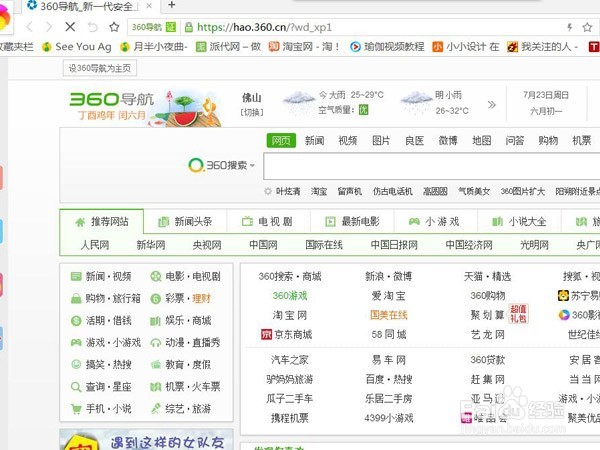Open the 最新电影 tab
This screenshot has width=600, height=450.
click(352, 222)
